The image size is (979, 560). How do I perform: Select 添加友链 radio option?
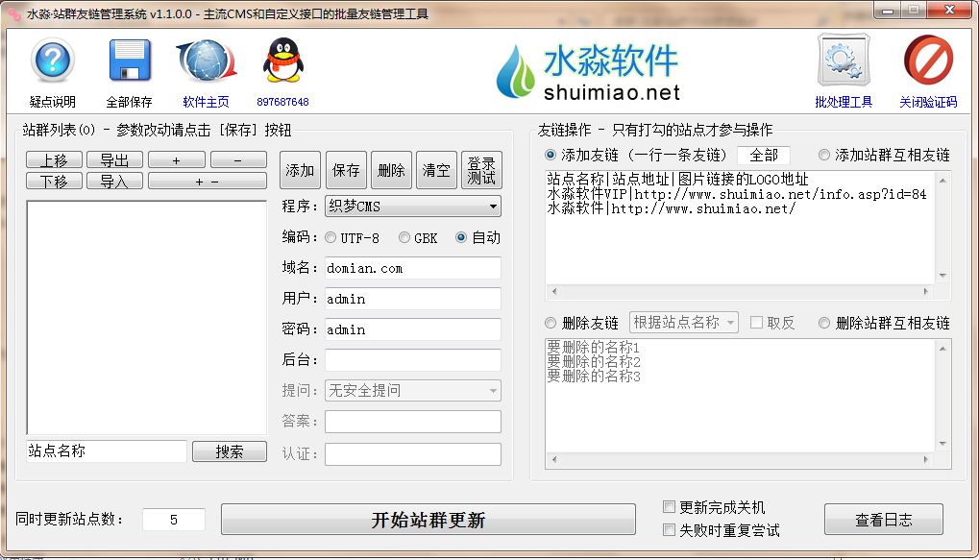tap(551, 155)
